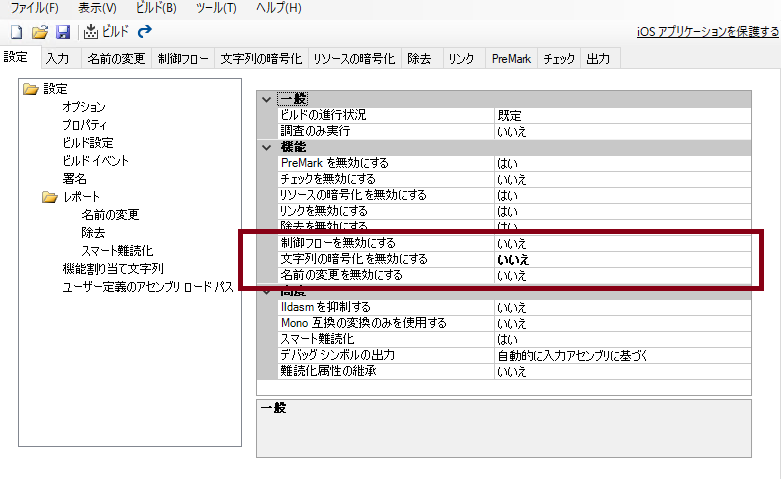Select ビルド イベント in the settings tree
This screenshot has height=479, width=781.
95,161
